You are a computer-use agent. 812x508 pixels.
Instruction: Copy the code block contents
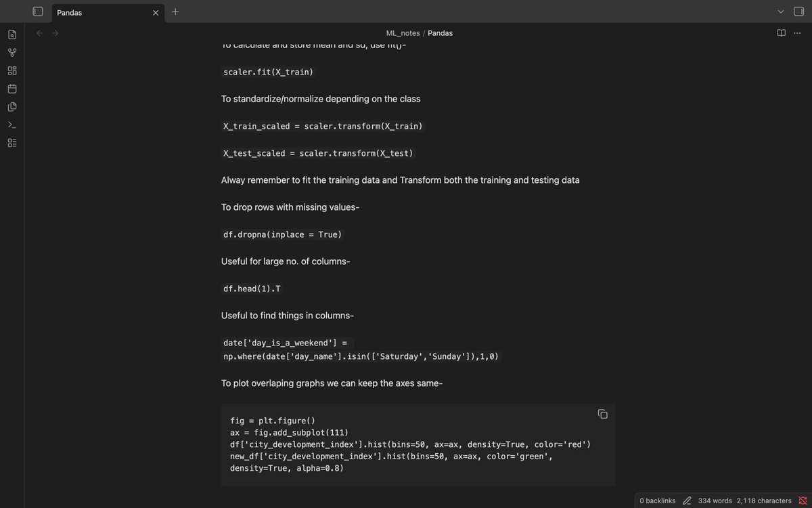pos(602,414)
